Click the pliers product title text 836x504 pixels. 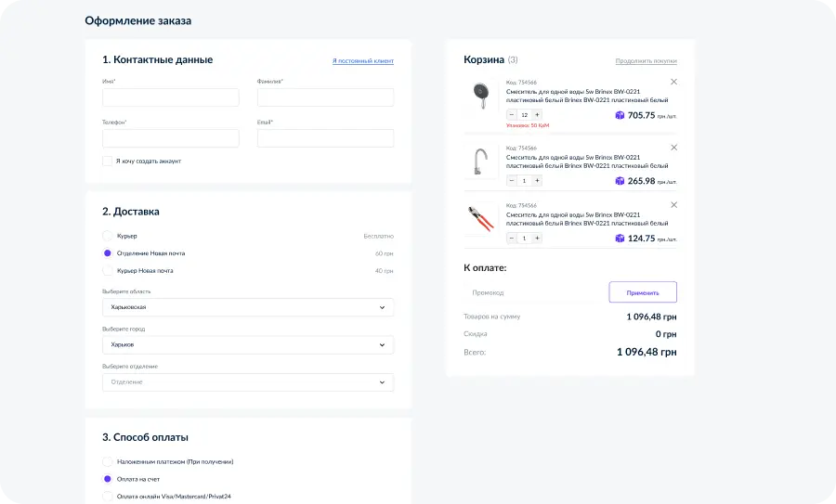point(587,219)
